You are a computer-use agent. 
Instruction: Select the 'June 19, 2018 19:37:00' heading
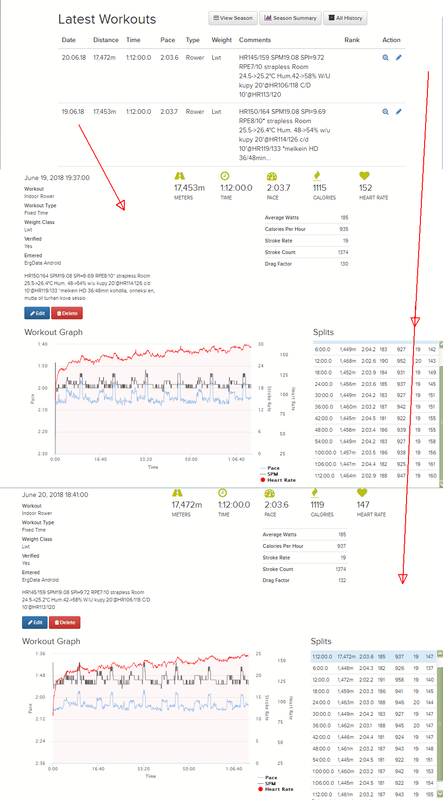pos(57,178)
